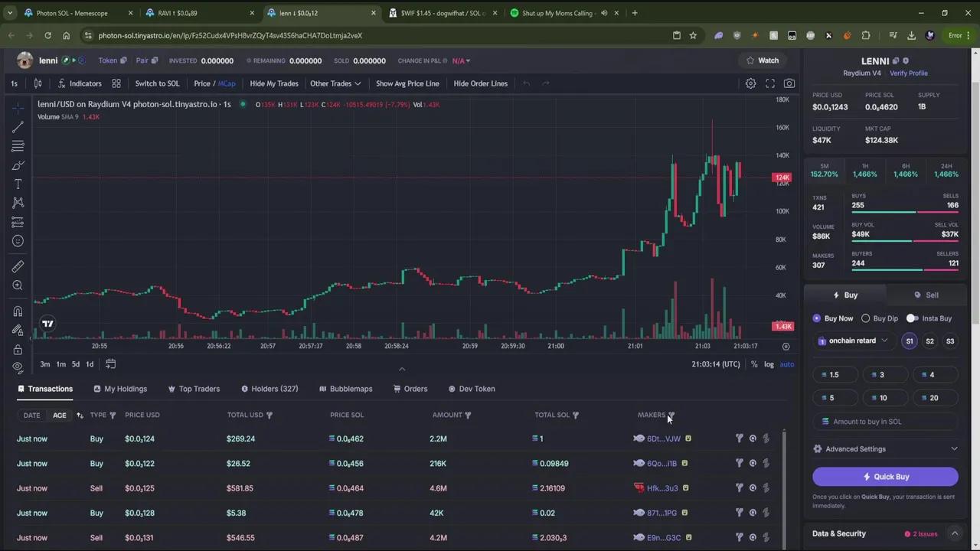Open the Verify Profile link

[x=908, y=73]
